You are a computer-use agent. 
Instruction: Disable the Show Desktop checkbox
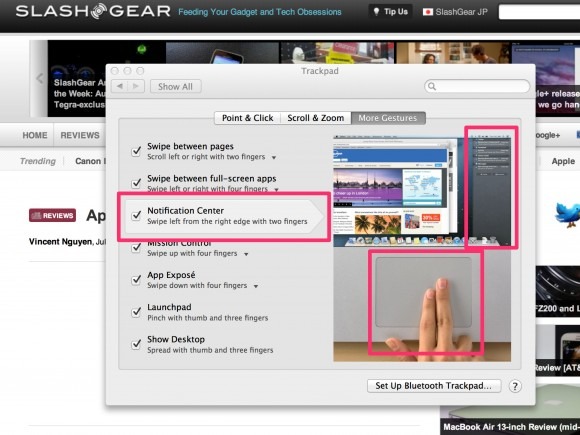(136, 344)
